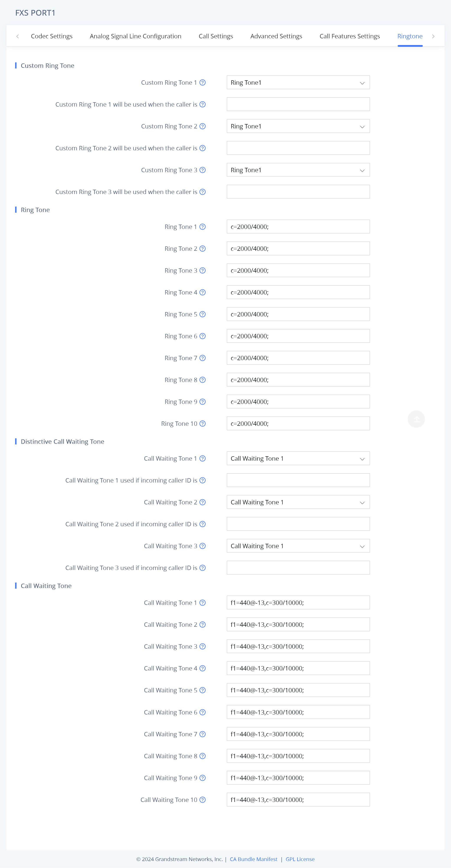The width and height of the screenshot is (451, 868).
Task: Show help for Custom Ring Tone 3 caller
Action: click(202, 192)
